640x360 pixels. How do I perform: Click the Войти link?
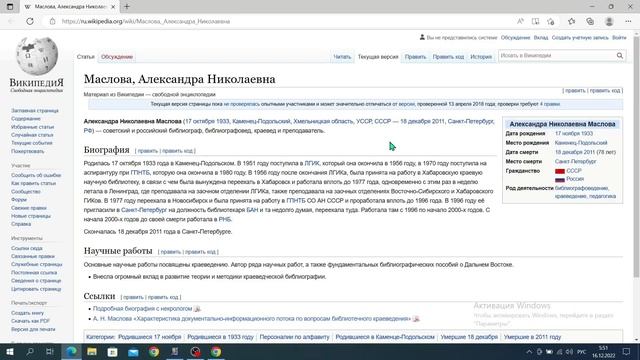point(619,38)
